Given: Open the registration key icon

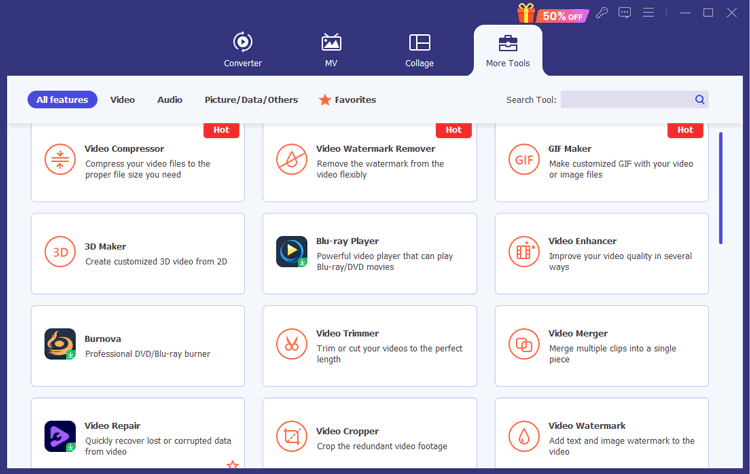Looking at the screenshot, I should [602, 12].
